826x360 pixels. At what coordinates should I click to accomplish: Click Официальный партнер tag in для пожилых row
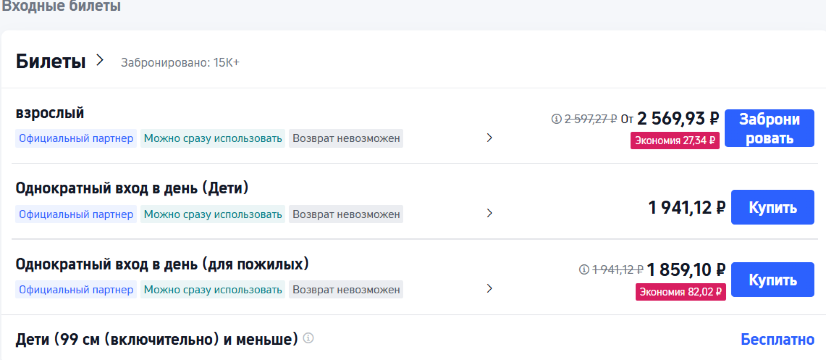pyautogui.click(x=76, y=290)
